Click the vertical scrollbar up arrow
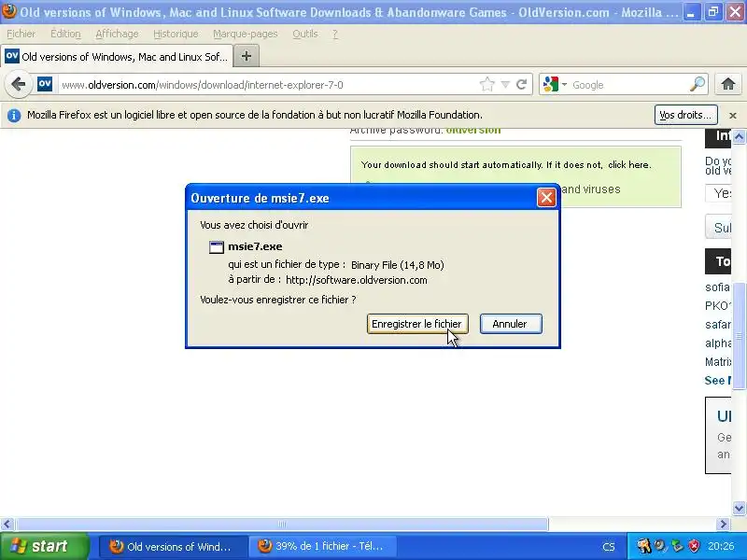The height and width of the screenshot is (560, 747). click(x=739, y=137)
